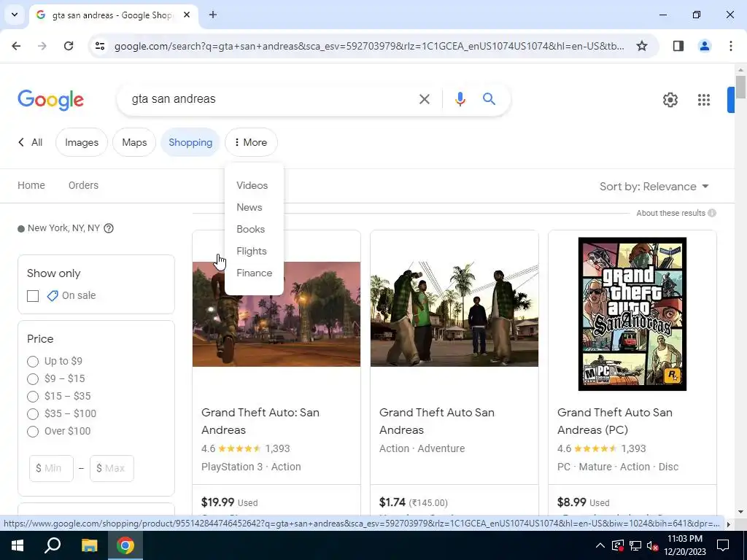This screenshot has height=560, width=747.
Task: Clear the search box text
Action: pyautogui.click(x=424, y=99)
